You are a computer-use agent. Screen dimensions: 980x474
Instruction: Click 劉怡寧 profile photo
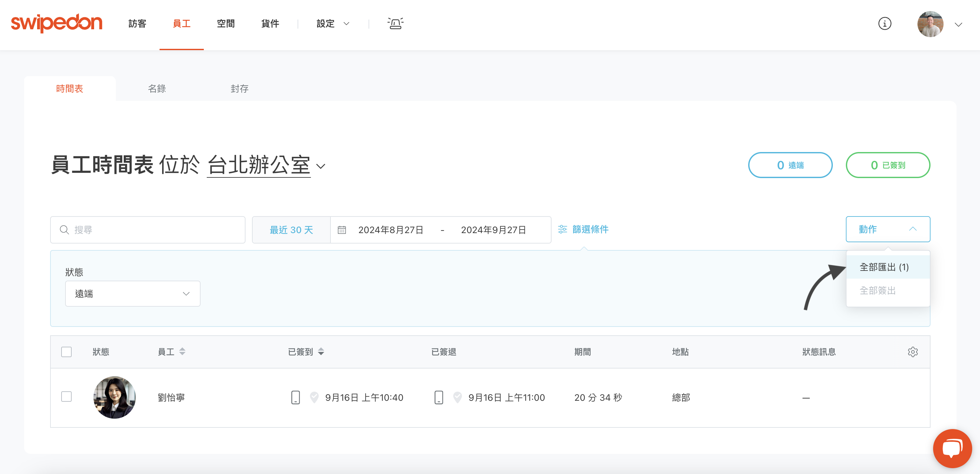point(115,397)
